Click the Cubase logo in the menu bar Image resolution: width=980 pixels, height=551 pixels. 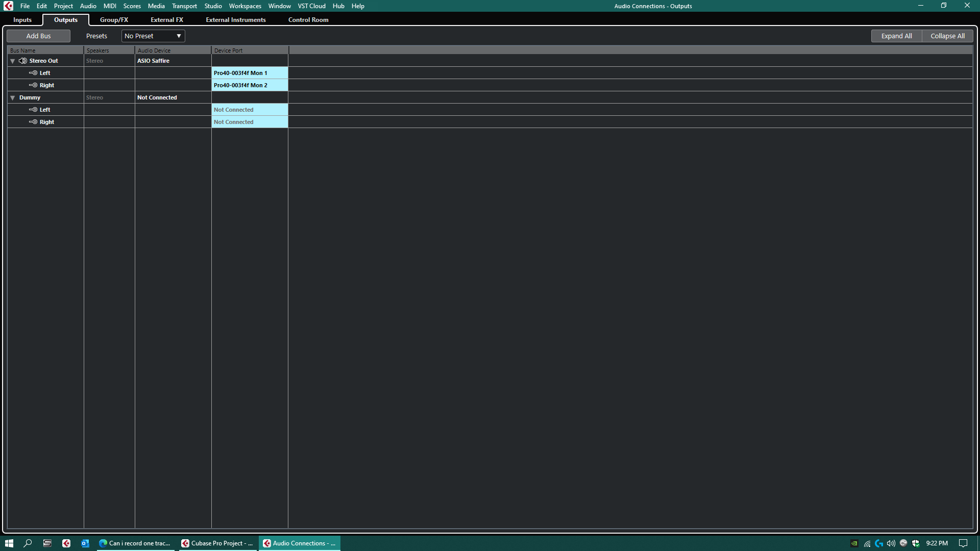[8, 6]
